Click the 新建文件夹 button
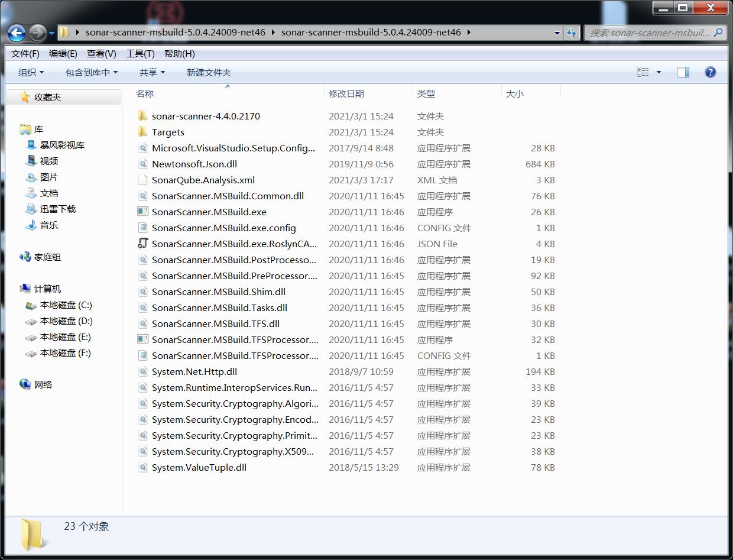 click(x=209, y=72)
